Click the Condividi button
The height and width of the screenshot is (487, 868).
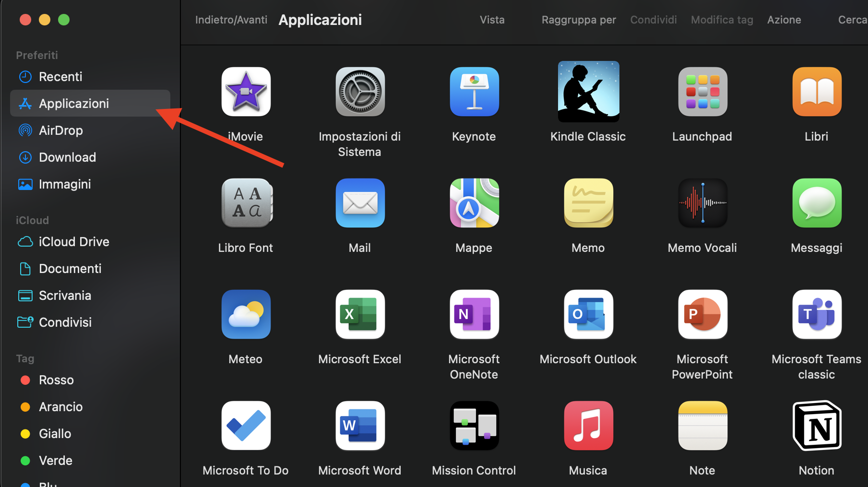[x=653, y=20]
